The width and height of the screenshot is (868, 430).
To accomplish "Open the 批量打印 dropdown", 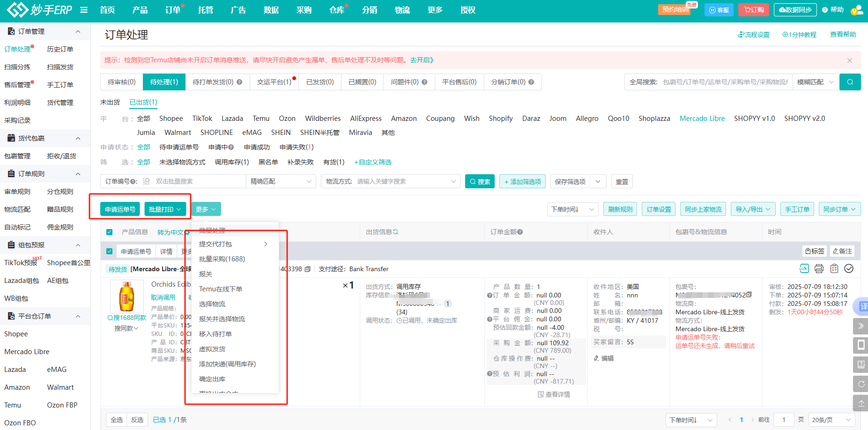I will (x=165, y=209).
